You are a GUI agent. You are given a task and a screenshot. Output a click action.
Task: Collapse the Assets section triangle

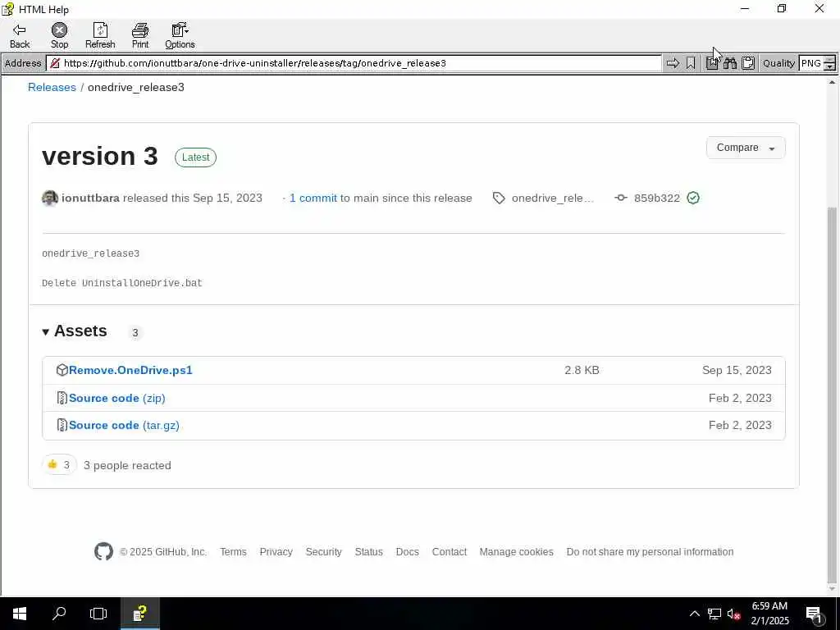[46, 332]
